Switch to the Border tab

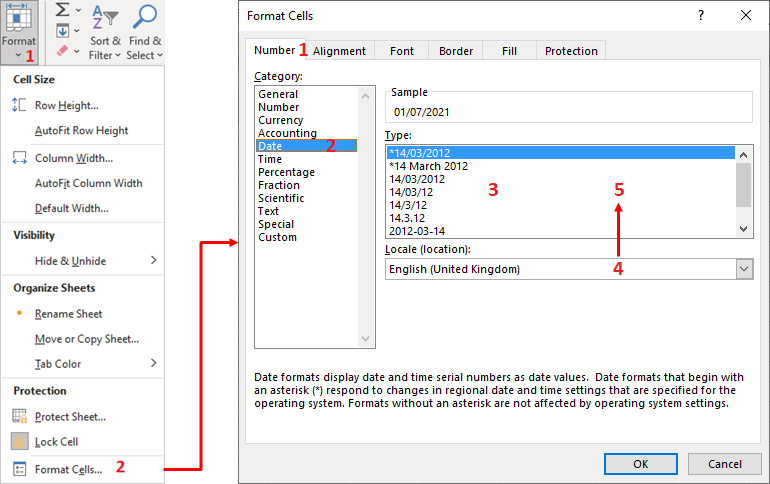456,51
